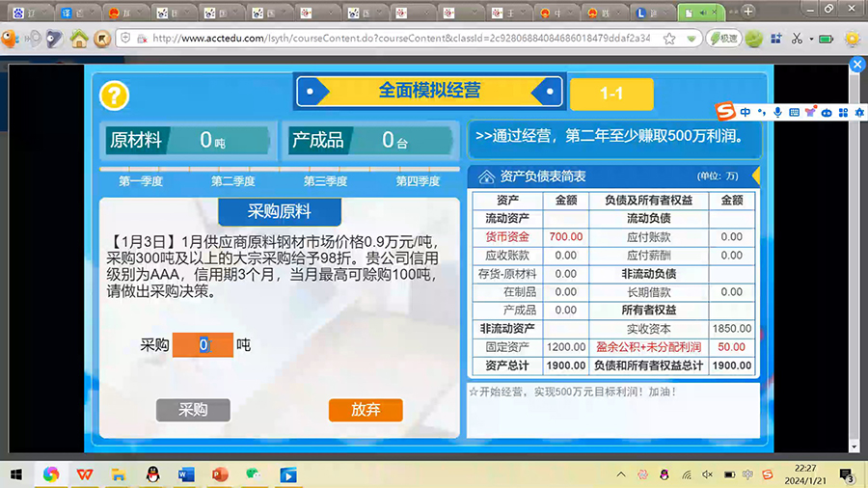Click the orange 放弃 abandon button

coord(365,410)
